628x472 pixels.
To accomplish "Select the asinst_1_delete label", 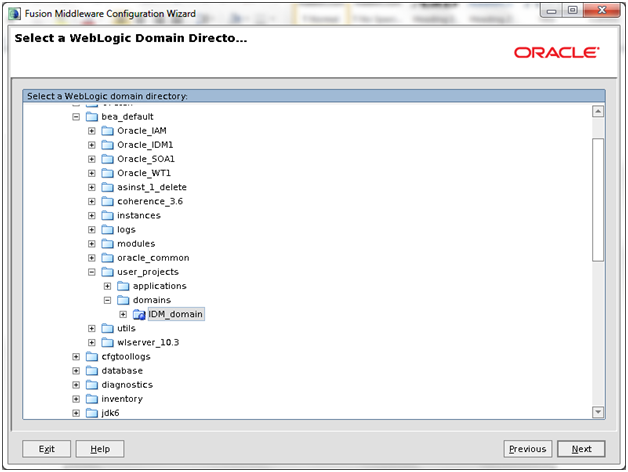I will [x=152, y=187].
